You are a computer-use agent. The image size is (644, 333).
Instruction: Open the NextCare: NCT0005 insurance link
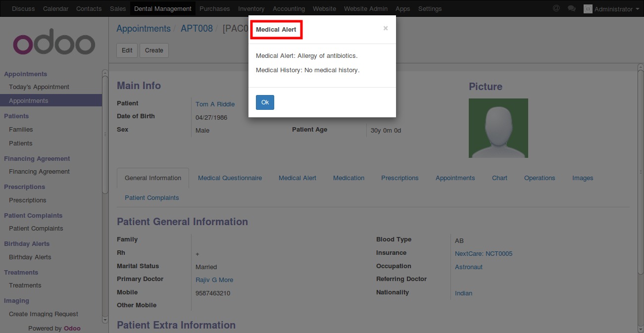[484, 254]
